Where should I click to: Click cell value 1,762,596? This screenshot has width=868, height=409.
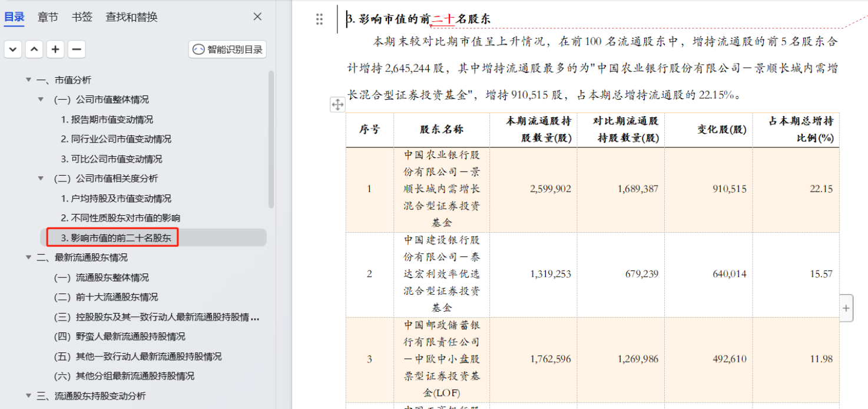(551, 358)
